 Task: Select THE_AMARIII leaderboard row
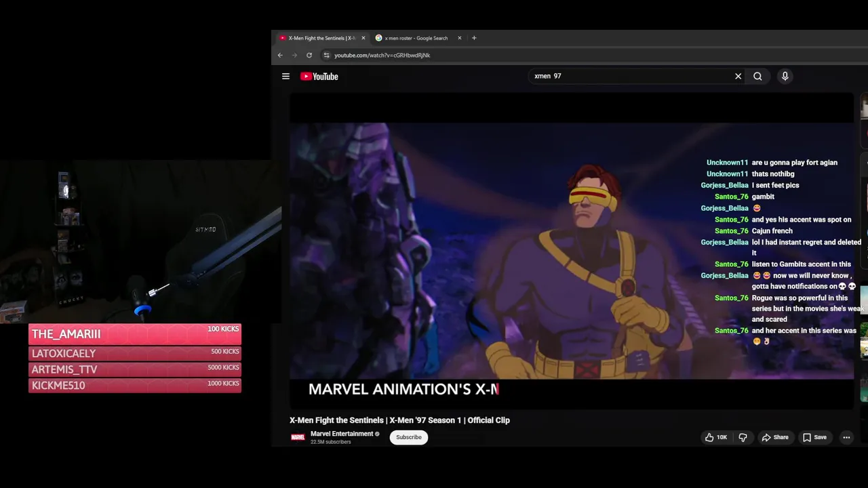(x=135, y=334)
